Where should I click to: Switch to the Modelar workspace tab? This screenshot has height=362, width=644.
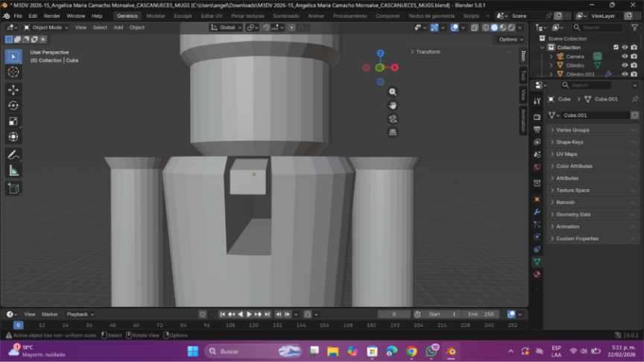(x=156, y=16)
